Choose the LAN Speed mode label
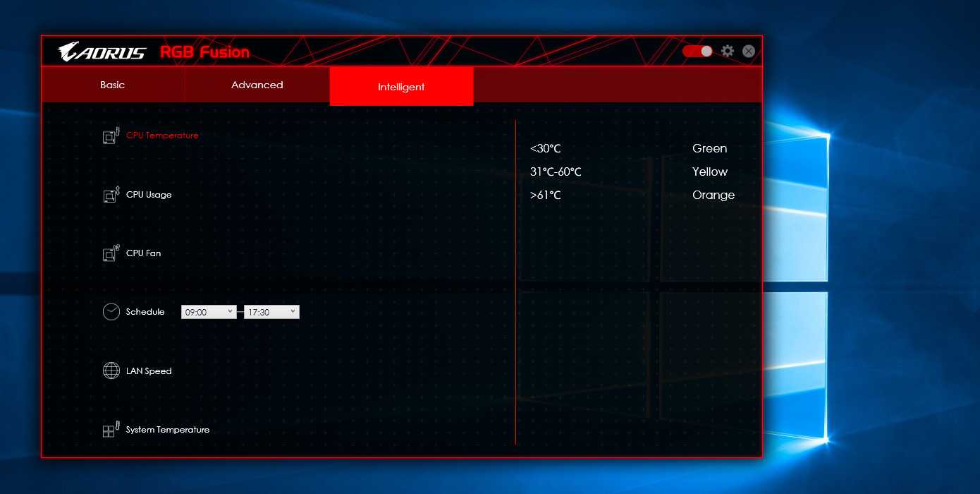Image resolution: width=980 pixels, height=494 pixels. [x=149, y=371]
